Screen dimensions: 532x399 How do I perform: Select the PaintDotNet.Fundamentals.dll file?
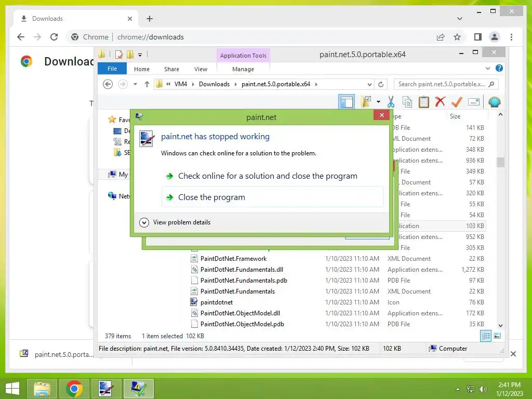(x=242, y=270)
